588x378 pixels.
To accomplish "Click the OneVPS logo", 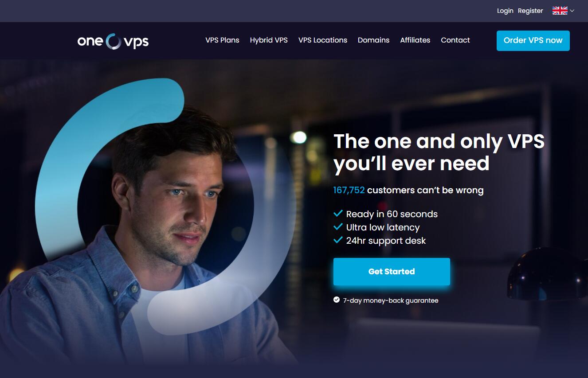I will click(x=113, y=41).
